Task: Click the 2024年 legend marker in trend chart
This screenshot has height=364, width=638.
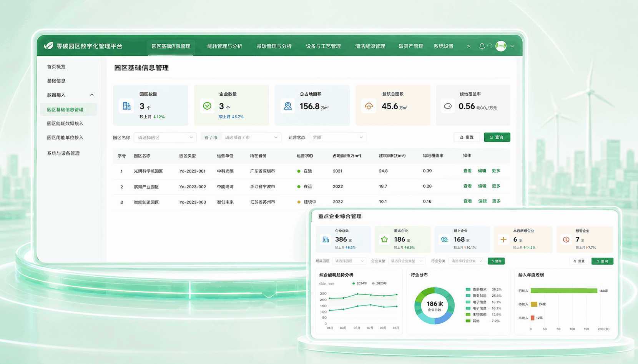Action: [354, 283]
